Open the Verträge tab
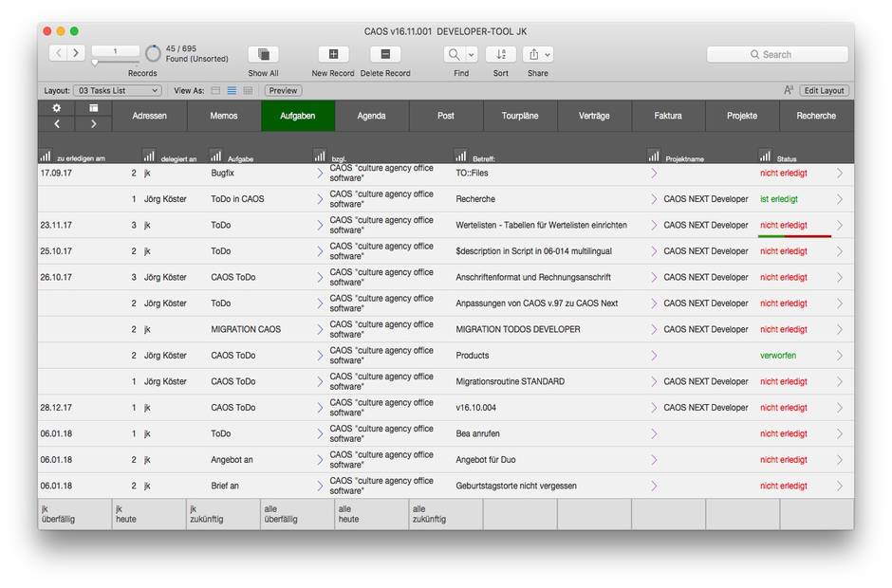Image resolution: width=892 pixels, height=588 pixels. point(594,116)
